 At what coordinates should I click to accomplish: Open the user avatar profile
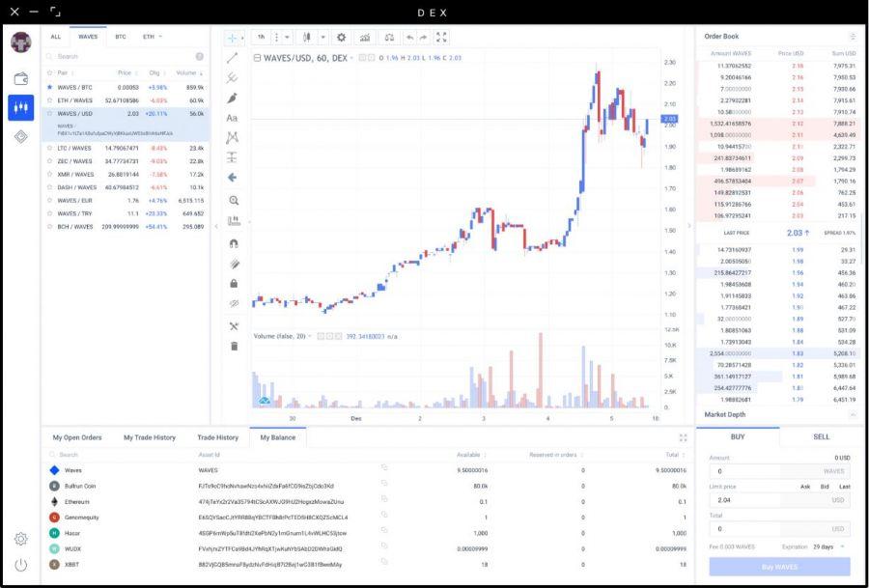coord(21,42)
